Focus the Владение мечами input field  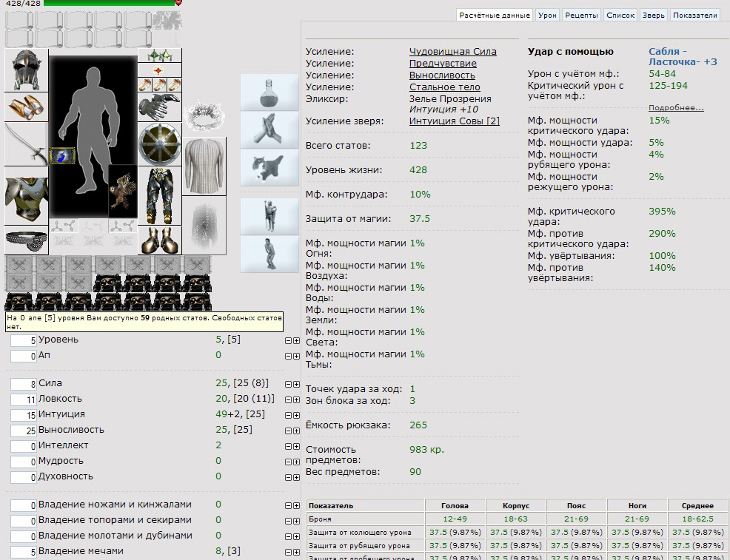(23, 552)
